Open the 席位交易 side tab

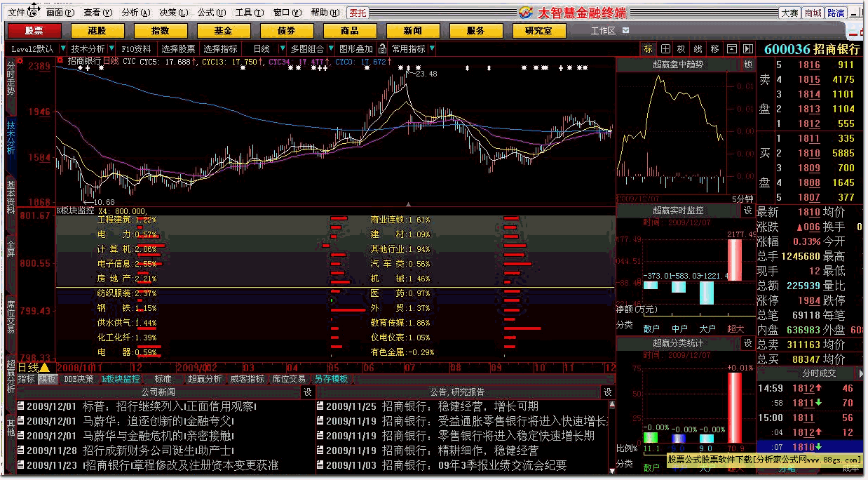tap(11, 317)
